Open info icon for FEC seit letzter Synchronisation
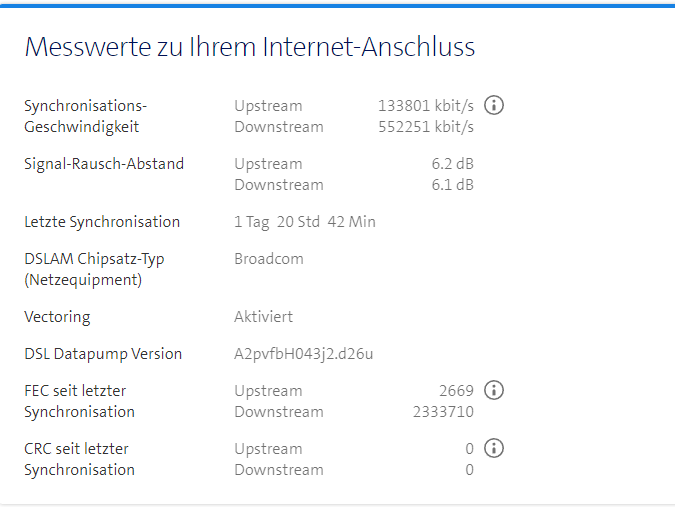Screen dimensions: 675x507 tap(493, 390)
